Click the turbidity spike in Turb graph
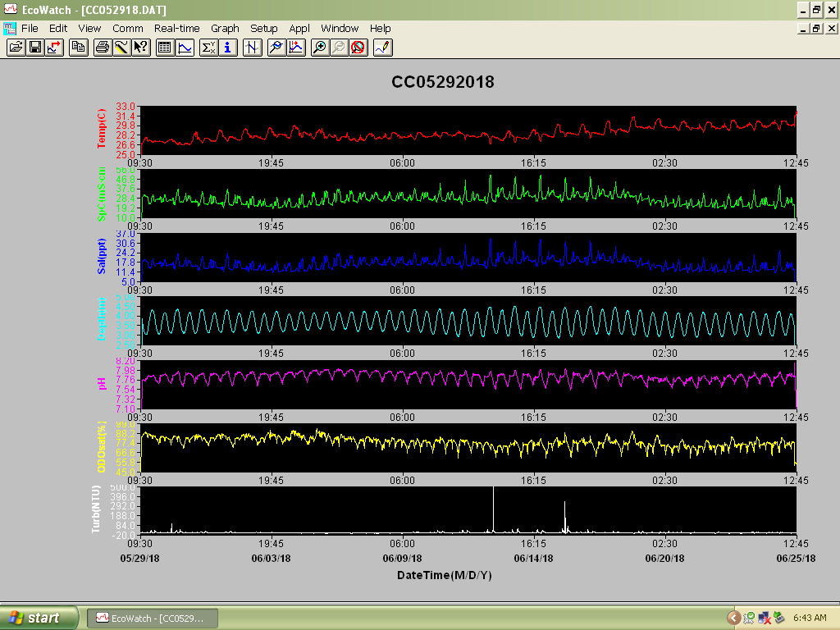The height and width of the screenshot is (630, 840). (493, 509)
